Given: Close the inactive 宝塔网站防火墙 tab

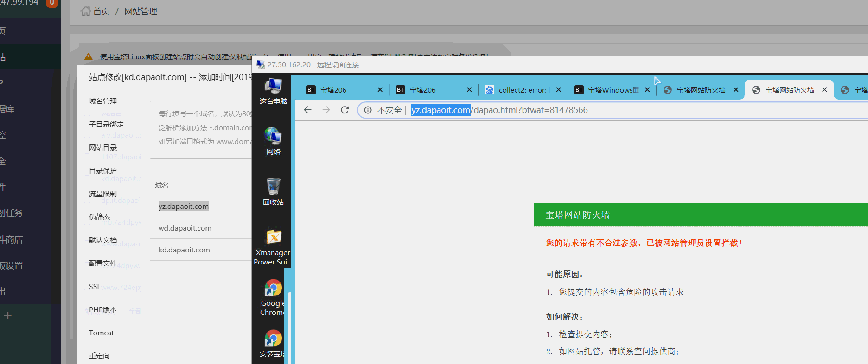Looking at the screenshot, I should [x=736, y=90].
